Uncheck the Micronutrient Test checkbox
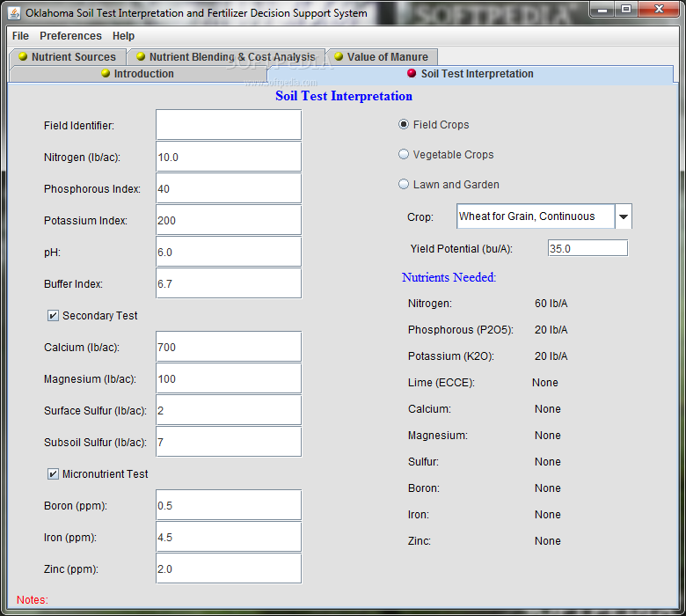This screenshot has width=686, height=616. point(53,474)
